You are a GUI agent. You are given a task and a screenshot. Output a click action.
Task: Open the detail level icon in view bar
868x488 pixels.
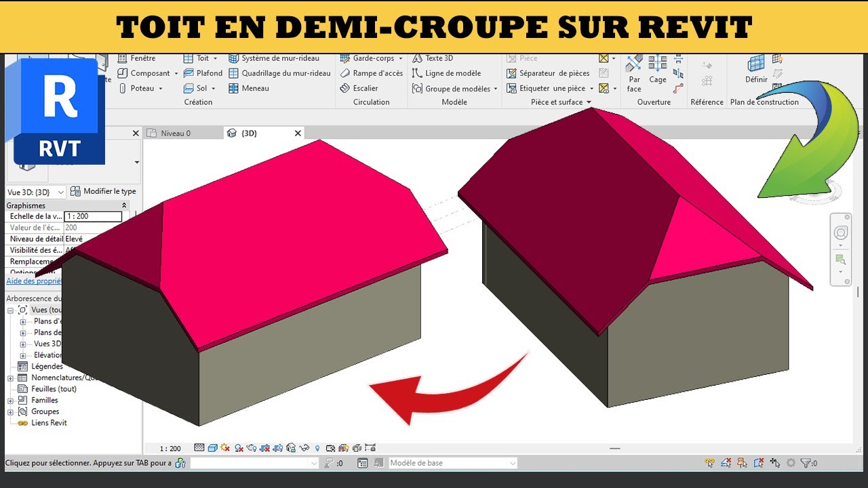pos(199,448)
